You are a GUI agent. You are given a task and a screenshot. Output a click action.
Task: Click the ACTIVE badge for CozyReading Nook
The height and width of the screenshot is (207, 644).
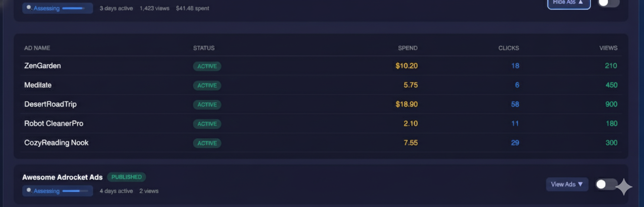point(207,143)
